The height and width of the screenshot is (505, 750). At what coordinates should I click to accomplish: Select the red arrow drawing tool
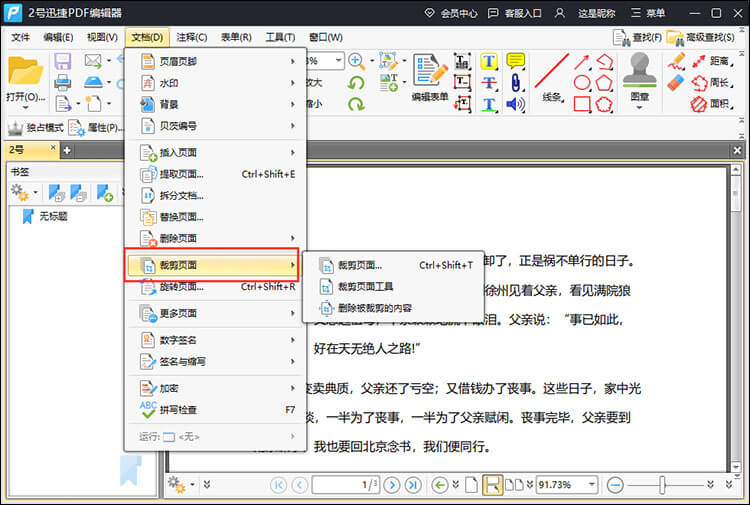(582, 62)
